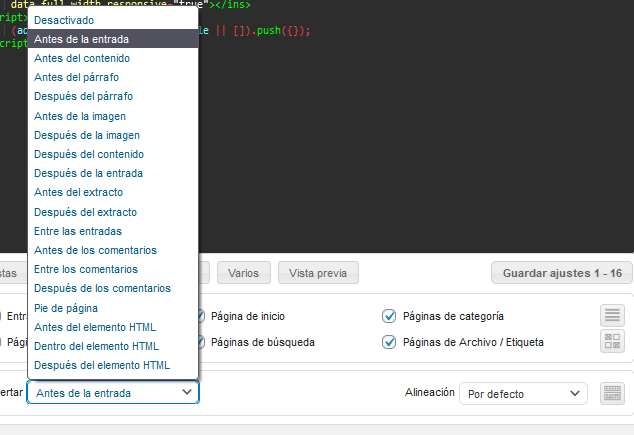Toggle Páginas de categoría checkbox
Image resolution: width=634 pixels, height=435 pixels.
click(x=389, y=316)
